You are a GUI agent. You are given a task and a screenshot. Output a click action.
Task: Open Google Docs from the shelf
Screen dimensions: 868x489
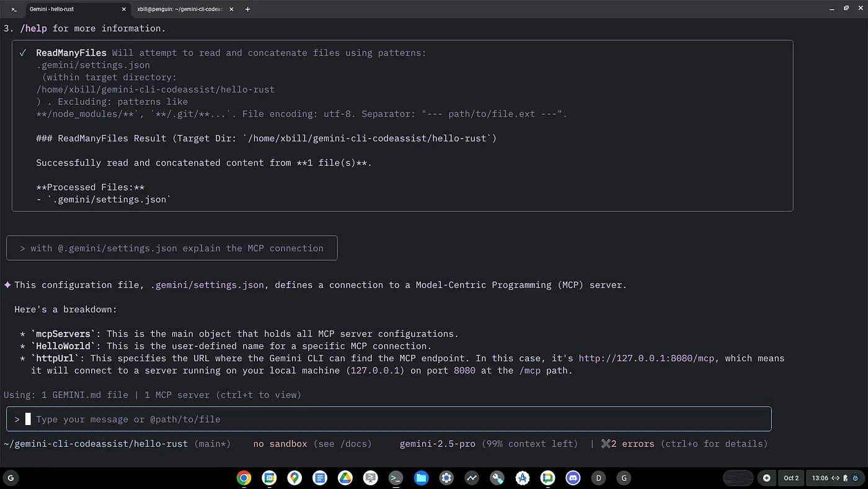320,478
